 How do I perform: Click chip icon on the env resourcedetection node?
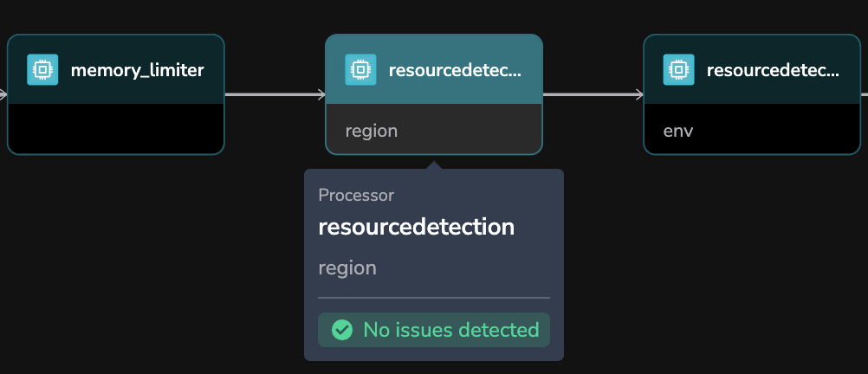678,70
